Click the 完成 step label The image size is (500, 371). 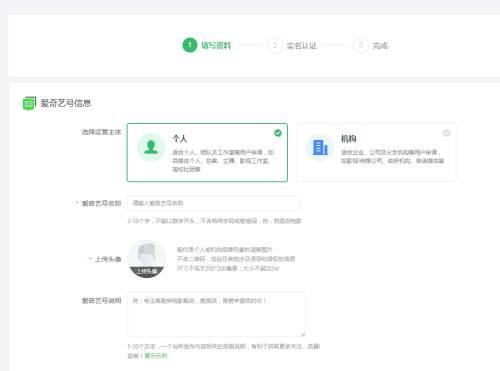coord(380,45)
